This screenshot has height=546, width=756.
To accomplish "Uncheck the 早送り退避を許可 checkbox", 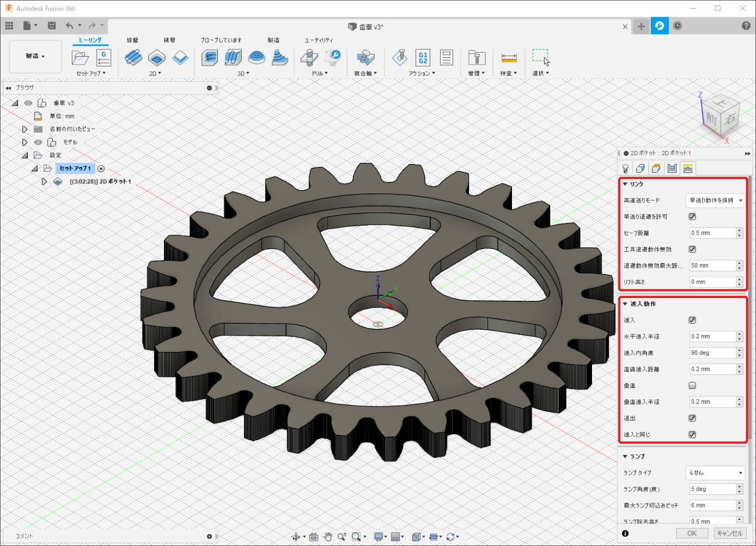I will tap(692, 217).
